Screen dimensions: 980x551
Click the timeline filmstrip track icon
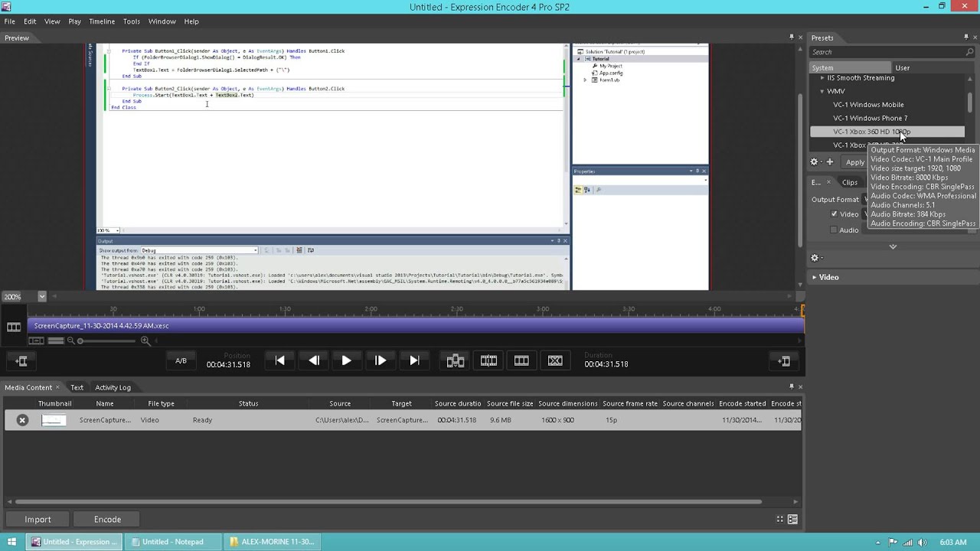14,327
